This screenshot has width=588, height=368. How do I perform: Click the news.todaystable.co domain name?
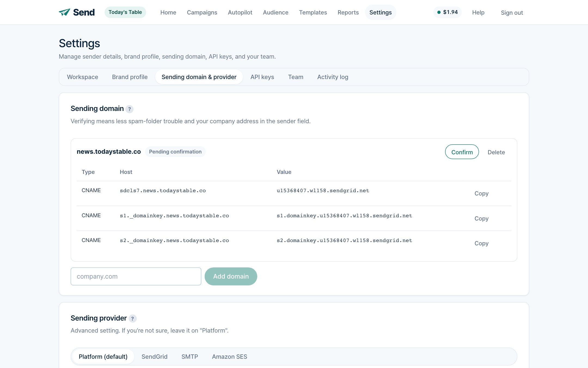[109, 152]
